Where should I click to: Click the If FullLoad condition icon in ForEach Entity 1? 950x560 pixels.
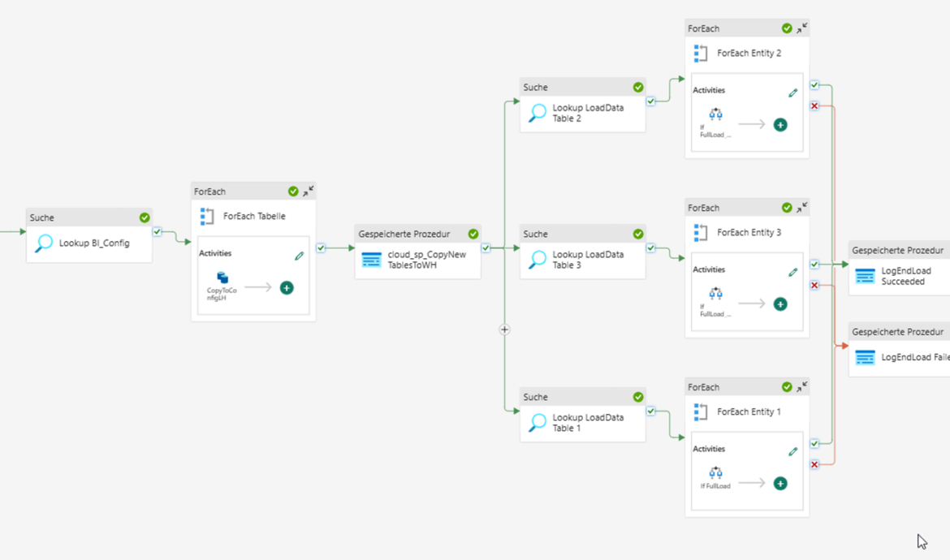pyautogui.click(x=715, y=472)
